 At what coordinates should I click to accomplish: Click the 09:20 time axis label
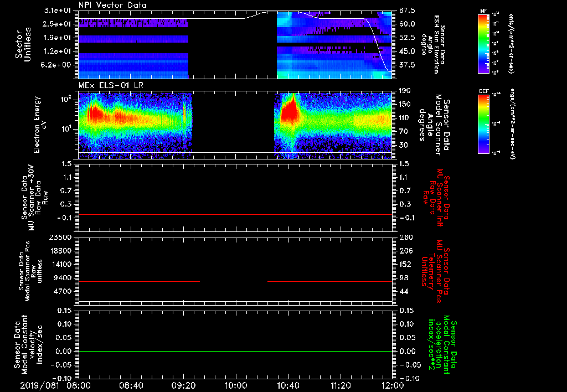pyautogui.click(x=183, y=385)
